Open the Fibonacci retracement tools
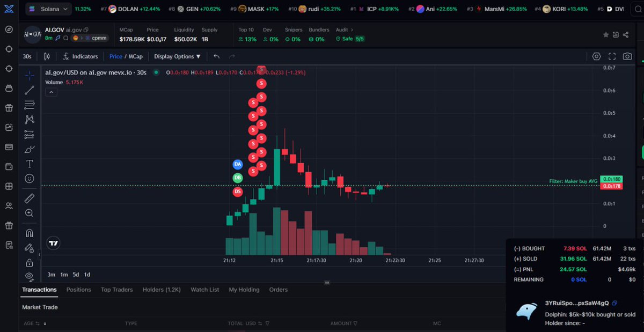This screenshot has height=332, width=644. 30,105
